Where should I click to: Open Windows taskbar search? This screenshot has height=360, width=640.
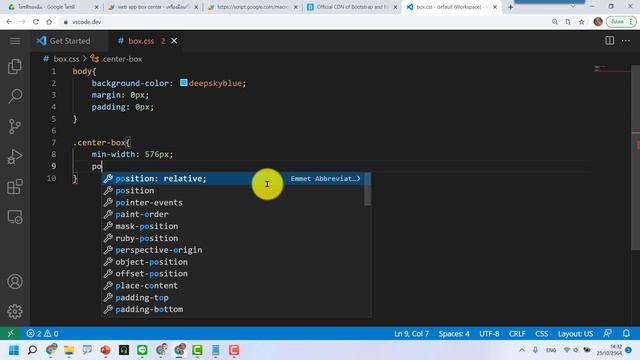(x=32, y=350)
